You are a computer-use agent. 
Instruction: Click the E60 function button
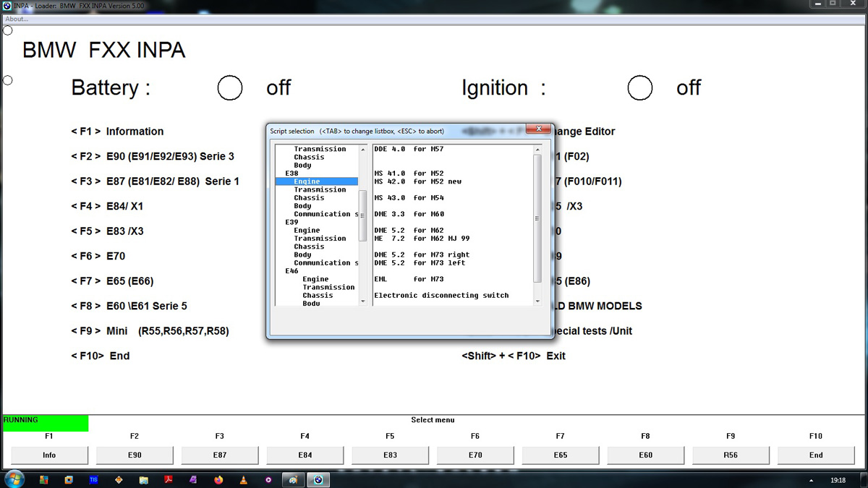pyautogui.click(x=646, y=455)
